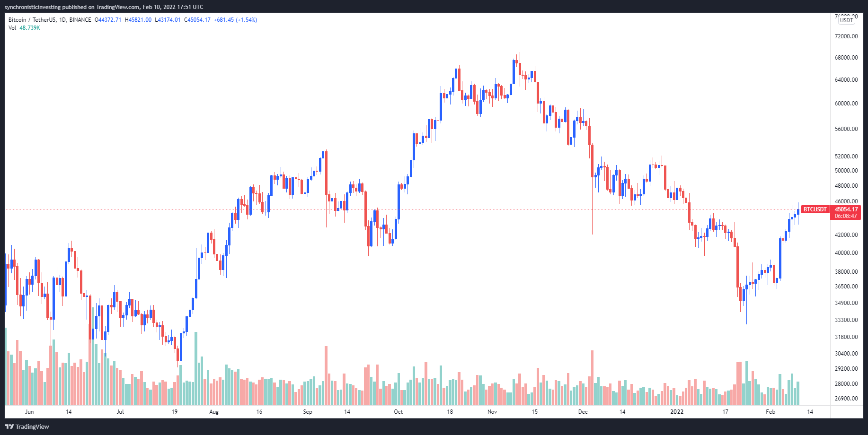Click the current price label 45054.17
The image size is (868, 435).
coord(846,209)
